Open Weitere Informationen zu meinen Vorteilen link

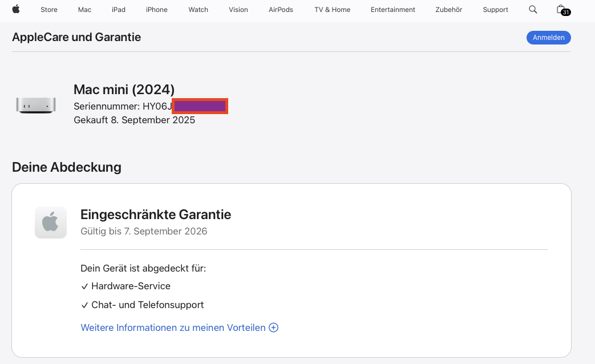pos(173,327)
